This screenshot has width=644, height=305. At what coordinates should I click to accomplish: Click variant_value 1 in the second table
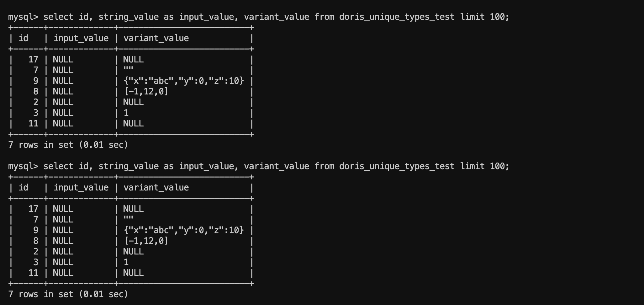[x=126, y=262]
